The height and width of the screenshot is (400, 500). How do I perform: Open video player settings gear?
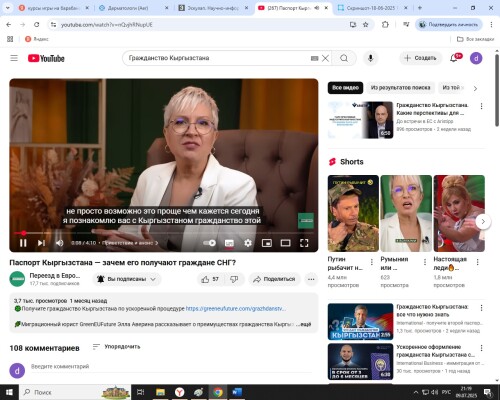(248, 243)
